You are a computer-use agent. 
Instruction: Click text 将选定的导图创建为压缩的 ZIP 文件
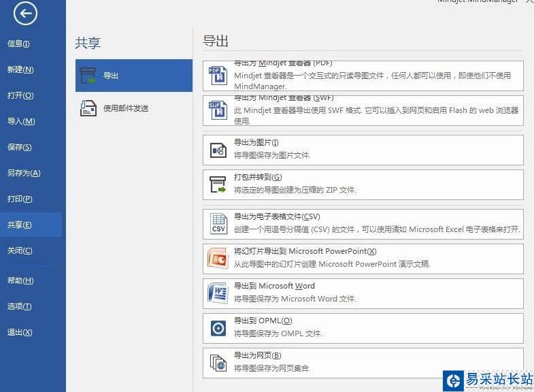(295, 191)
